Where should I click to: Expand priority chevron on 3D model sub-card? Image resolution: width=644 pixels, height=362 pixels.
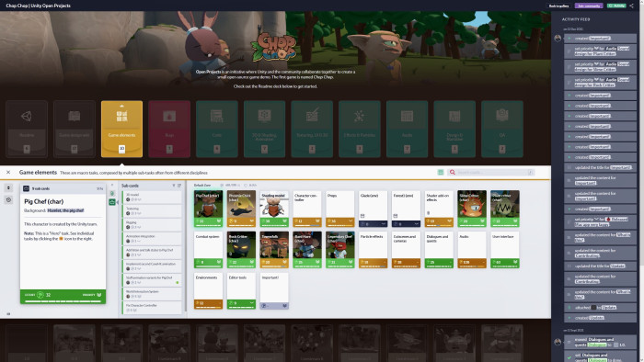[x=140, y=199]
